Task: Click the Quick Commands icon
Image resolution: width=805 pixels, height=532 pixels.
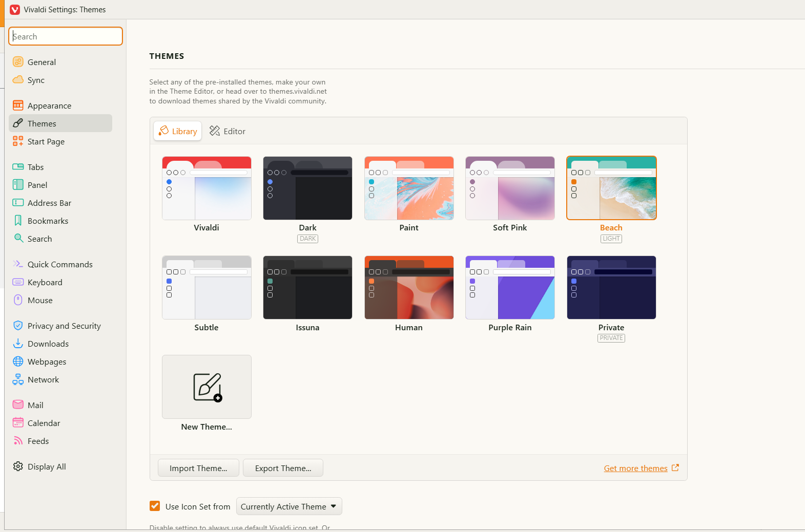Action: 18,264
